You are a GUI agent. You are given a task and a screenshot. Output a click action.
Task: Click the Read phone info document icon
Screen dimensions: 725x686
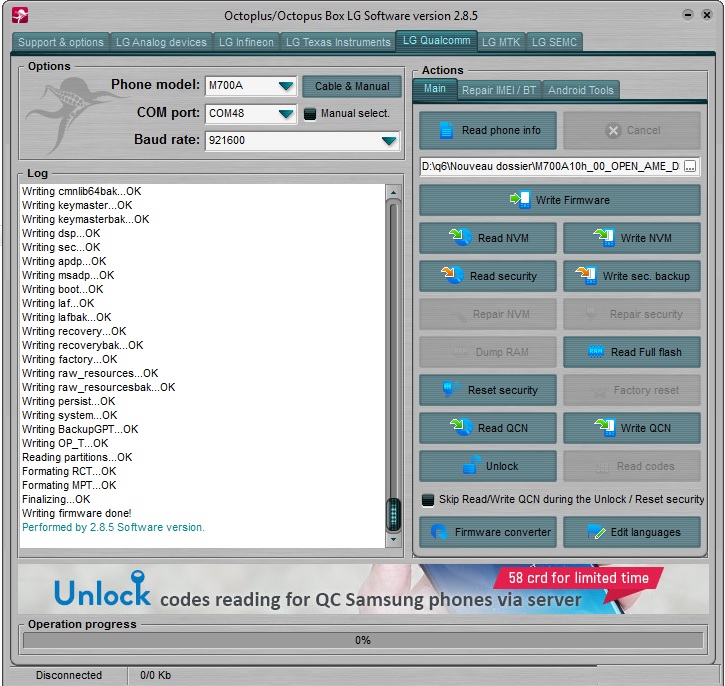(446, 130)
